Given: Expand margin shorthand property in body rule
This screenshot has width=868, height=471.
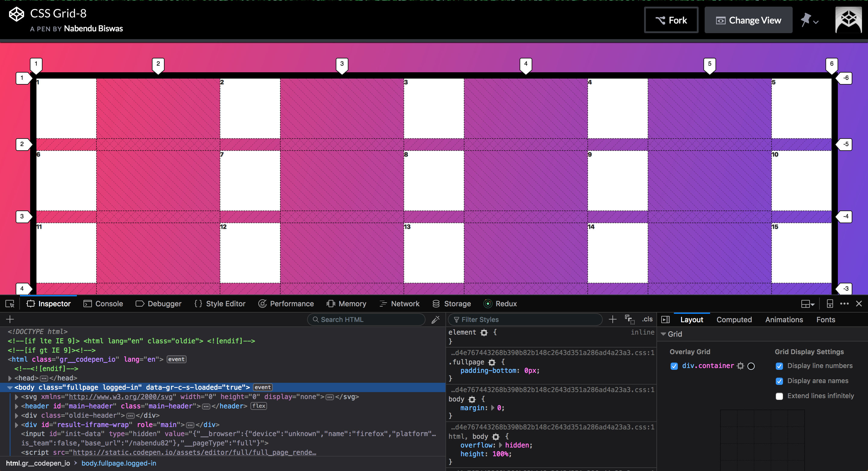Looking at the screenshot, I should point(493,408).
